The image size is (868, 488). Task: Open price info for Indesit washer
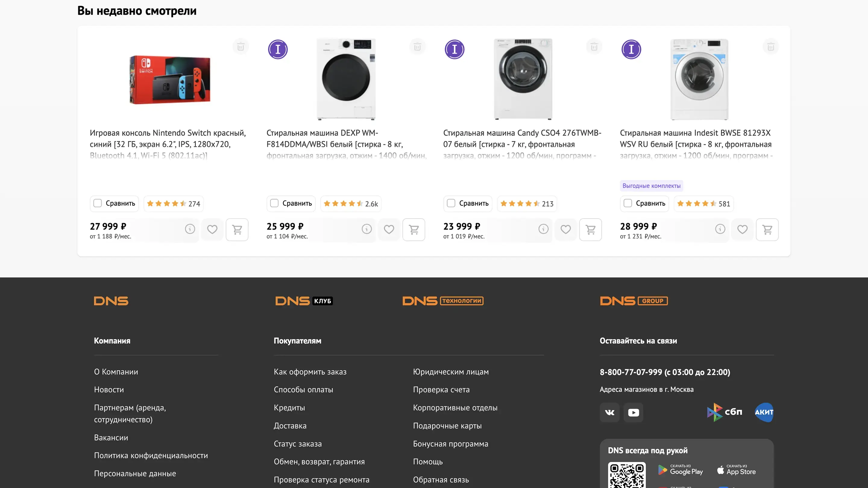tap(720, 229)
